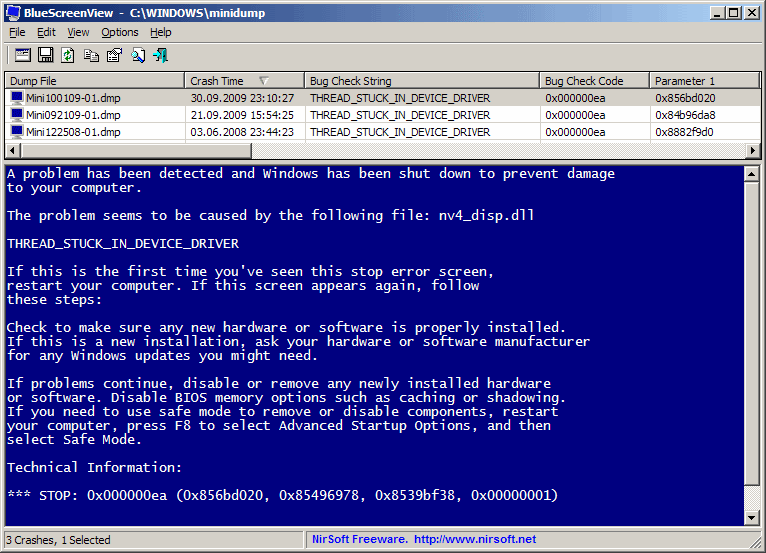Screen dimensions: 766x553
Task: Sort by the Dump File column header
Action: [x=95, y=81]
